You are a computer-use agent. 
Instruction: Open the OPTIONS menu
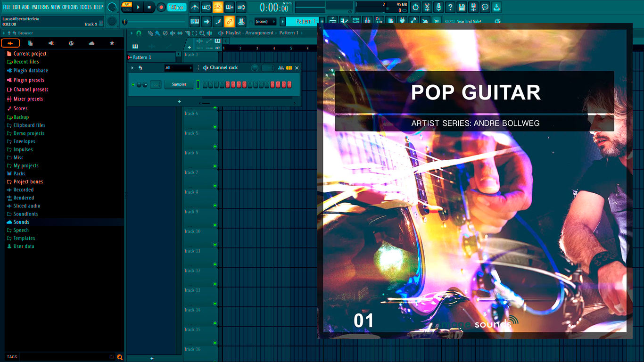[x=70, y=7]
